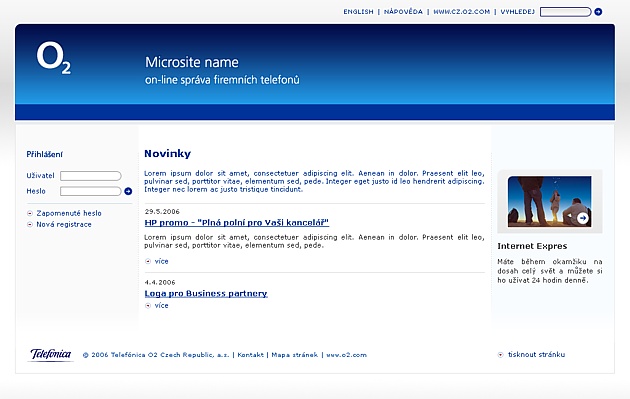Click the bullet icon beside Nová registrace
The image size is (630, 399).
click(x=30, y=224)
